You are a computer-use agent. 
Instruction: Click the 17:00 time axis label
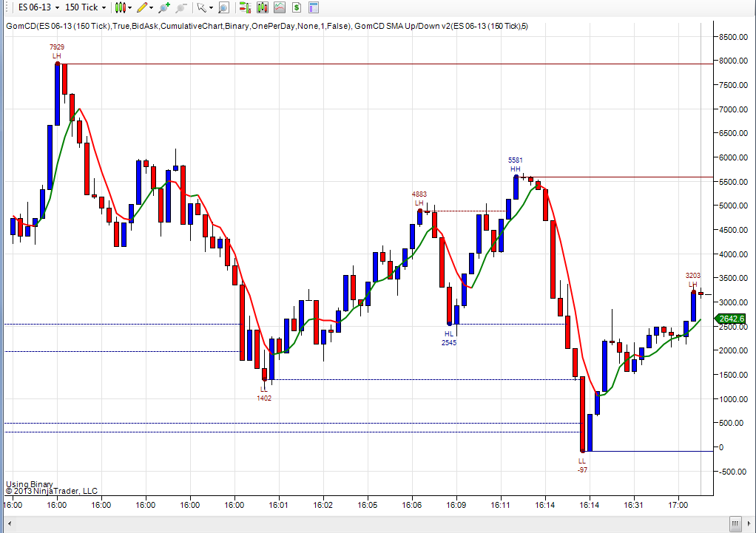(678, 505)
